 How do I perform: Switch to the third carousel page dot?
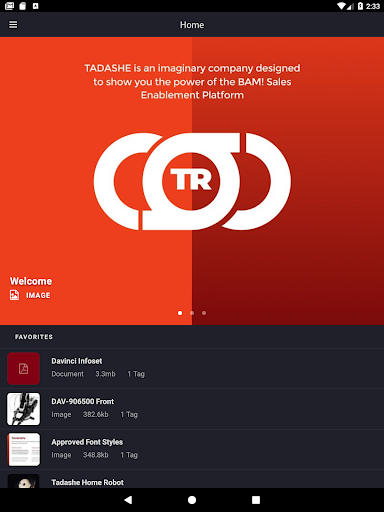204,313
